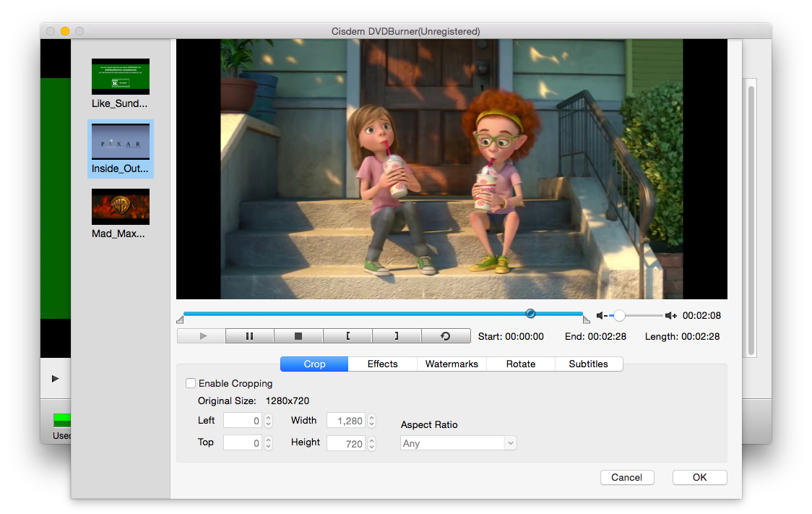Set trim start with the left bracket button
812x514 pixels.
click(x=347, y=336)
